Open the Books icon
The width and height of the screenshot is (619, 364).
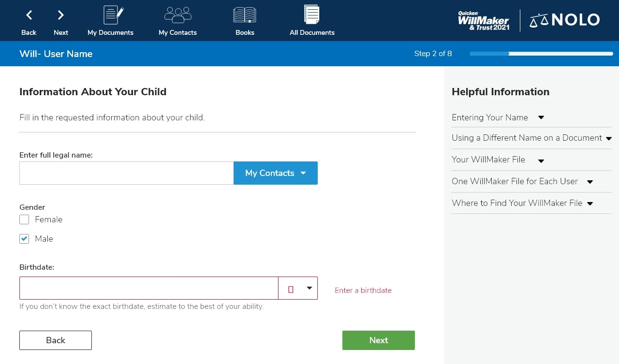[245, 15]
